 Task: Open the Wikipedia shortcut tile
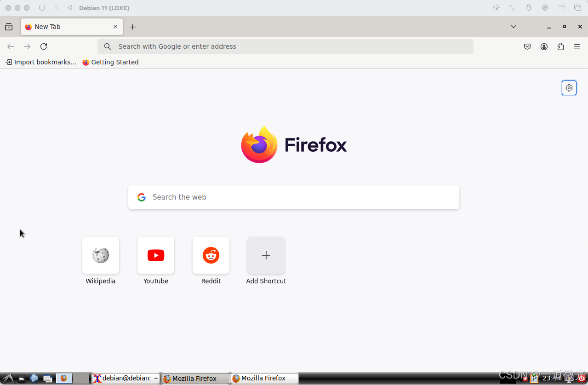point(101,255)
